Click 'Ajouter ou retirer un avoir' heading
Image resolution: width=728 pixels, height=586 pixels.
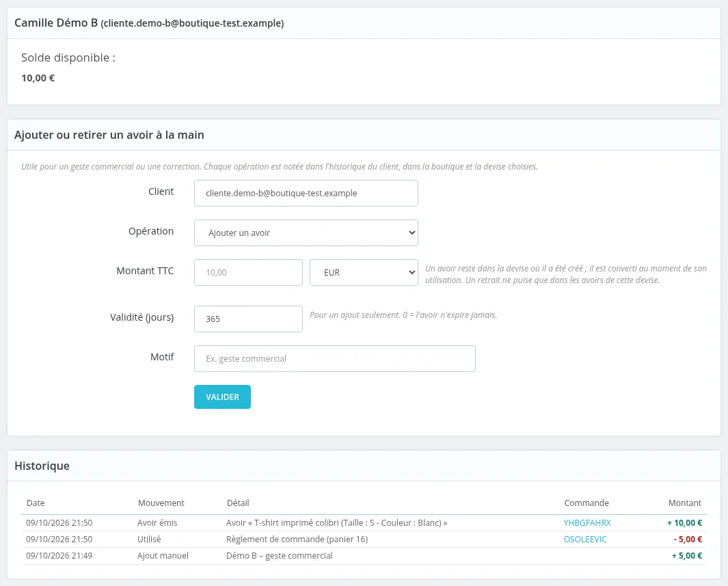pos(109,135)
